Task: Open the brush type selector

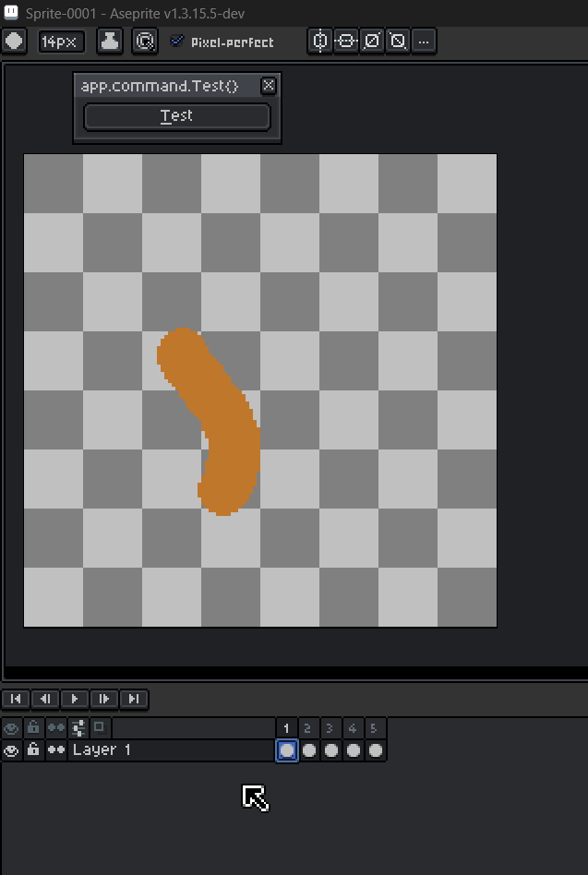Action: [15, 42]
